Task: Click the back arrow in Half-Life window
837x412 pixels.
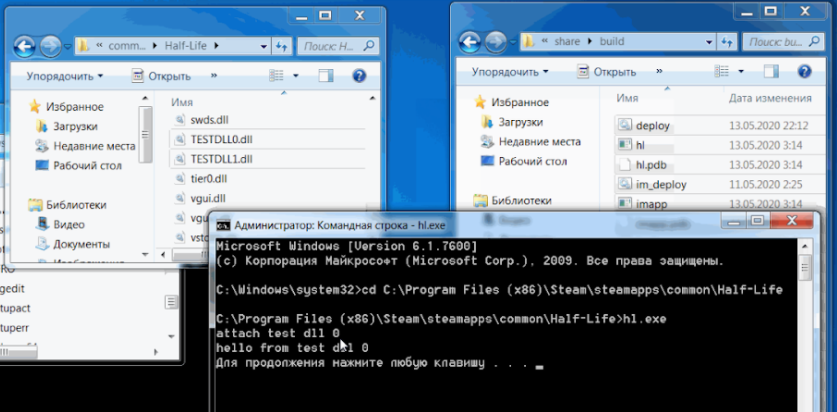Action: (x=25, y=45)
